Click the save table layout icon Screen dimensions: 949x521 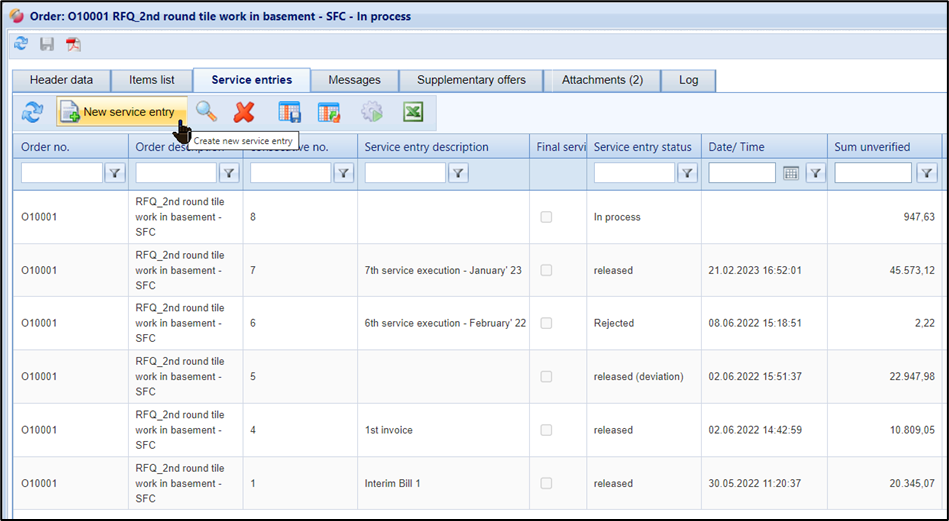[289, 113]
